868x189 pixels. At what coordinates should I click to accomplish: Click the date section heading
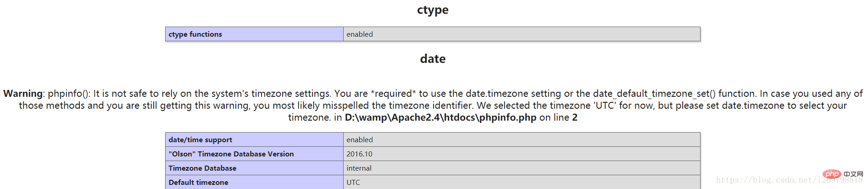point(433,59)
